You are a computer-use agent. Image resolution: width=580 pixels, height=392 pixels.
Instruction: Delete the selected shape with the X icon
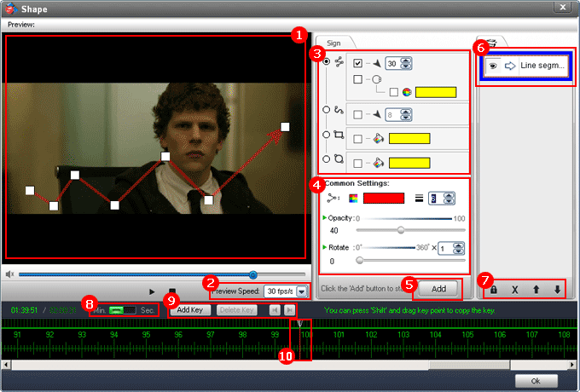(x=514, y=290)
